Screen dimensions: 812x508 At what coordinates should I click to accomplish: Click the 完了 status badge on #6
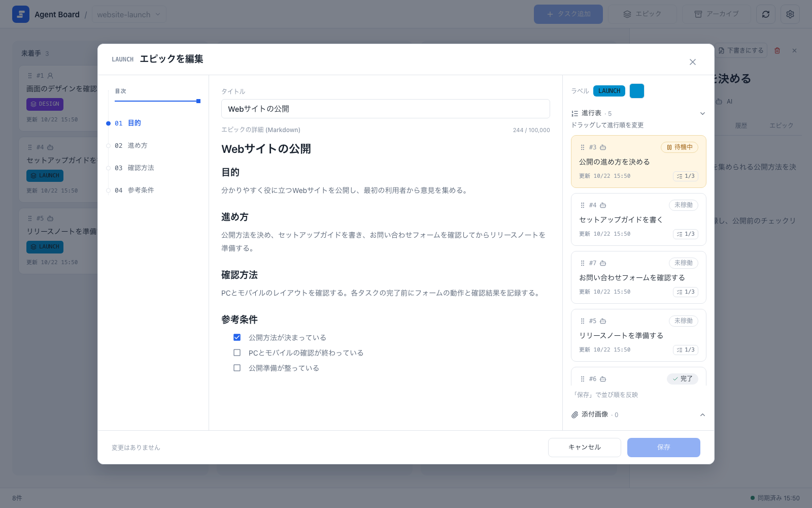[683, 379]
